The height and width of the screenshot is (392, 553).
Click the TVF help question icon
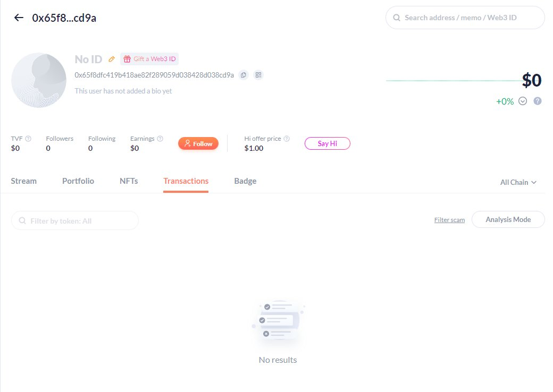28,139
